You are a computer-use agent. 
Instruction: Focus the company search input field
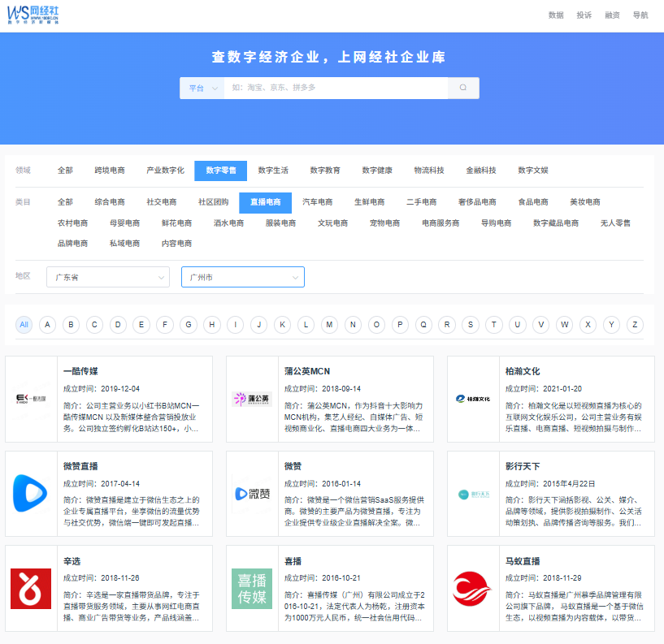point(336,88)
